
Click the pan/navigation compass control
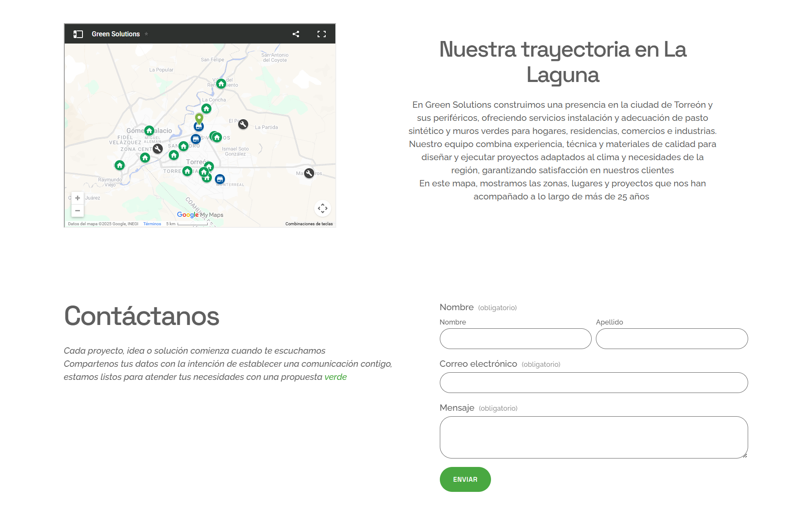(x=323, y=208)
